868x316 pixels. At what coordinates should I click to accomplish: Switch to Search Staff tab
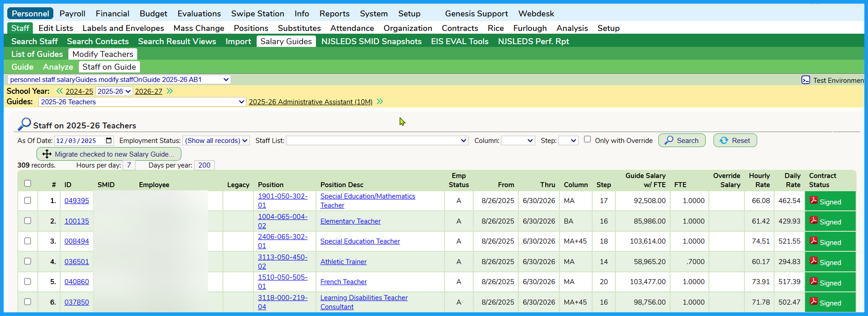coord(35,41)
